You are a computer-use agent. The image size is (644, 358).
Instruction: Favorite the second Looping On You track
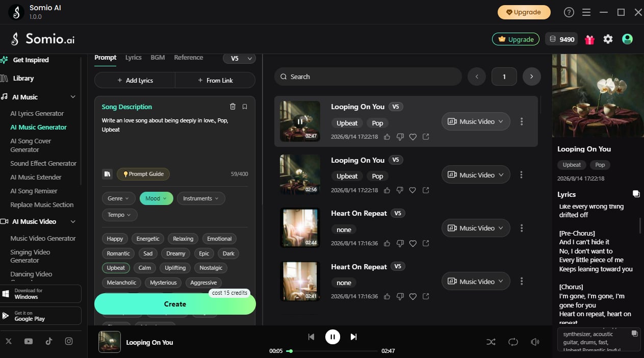pos(413,190)
